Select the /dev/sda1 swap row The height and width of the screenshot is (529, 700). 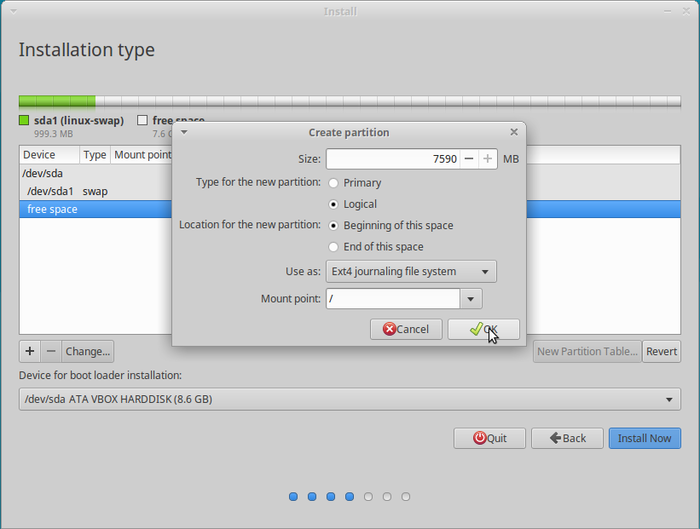(350, 192)
